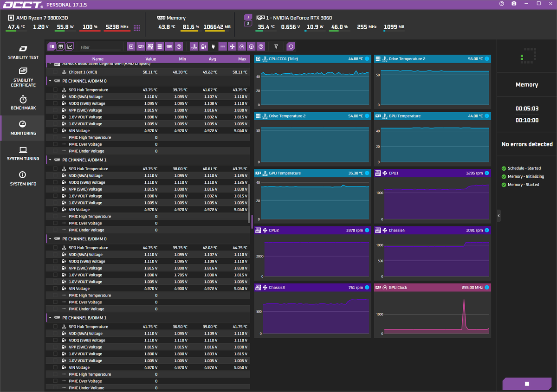The height and width of the screenshot is (392, 557).
Task: Open the funnel filter options icon
Action: [276, 46]
